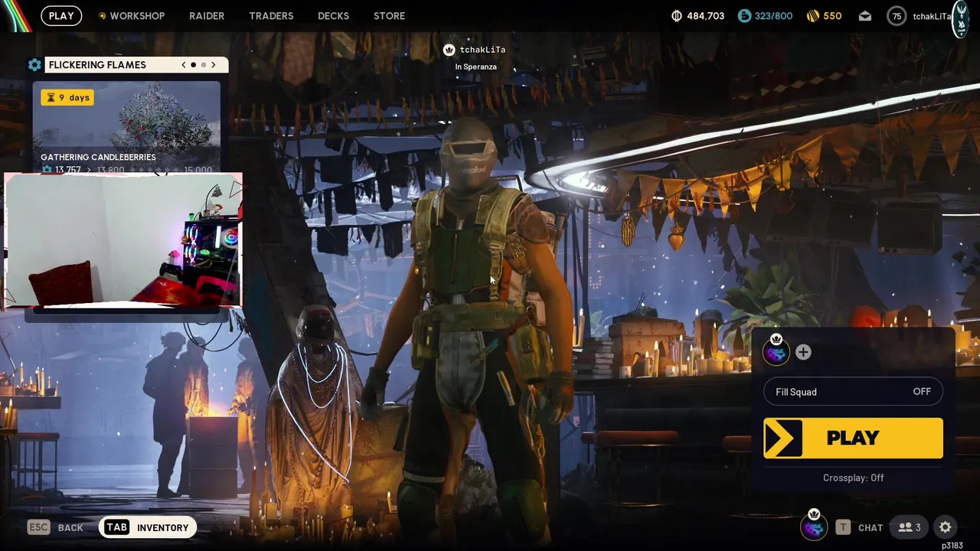Open the Gathering Candleberries event card
Viewport: 980px width, 551px height.
point(126,127)
